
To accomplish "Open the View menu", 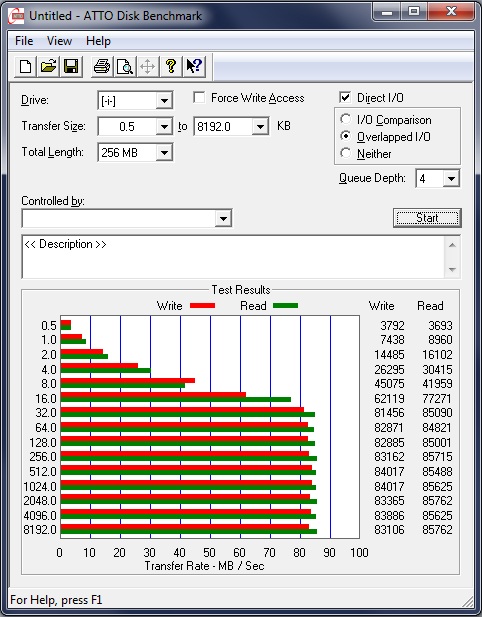I will point(59,41).
